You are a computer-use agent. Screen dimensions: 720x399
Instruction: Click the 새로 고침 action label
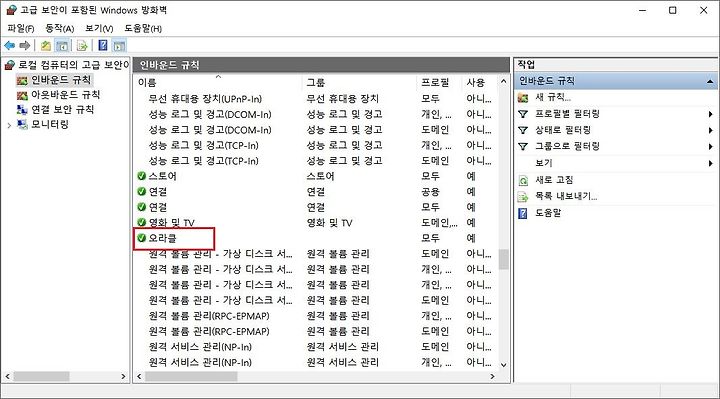554,180
